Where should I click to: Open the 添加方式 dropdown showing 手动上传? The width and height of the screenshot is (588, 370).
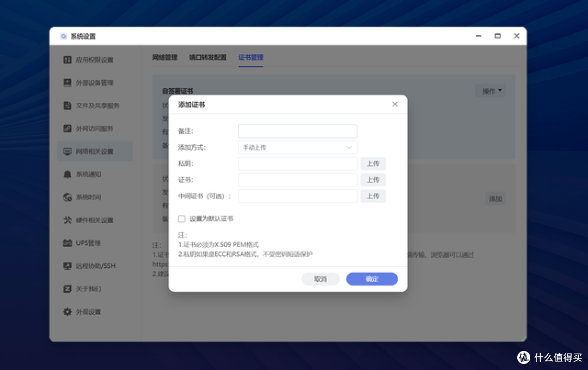[298, 147]
